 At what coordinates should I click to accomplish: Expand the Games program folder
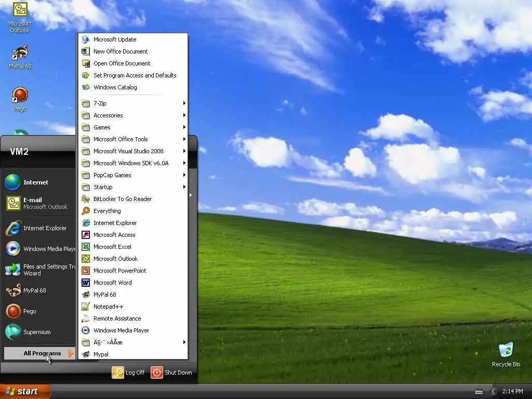pos(133,127)
